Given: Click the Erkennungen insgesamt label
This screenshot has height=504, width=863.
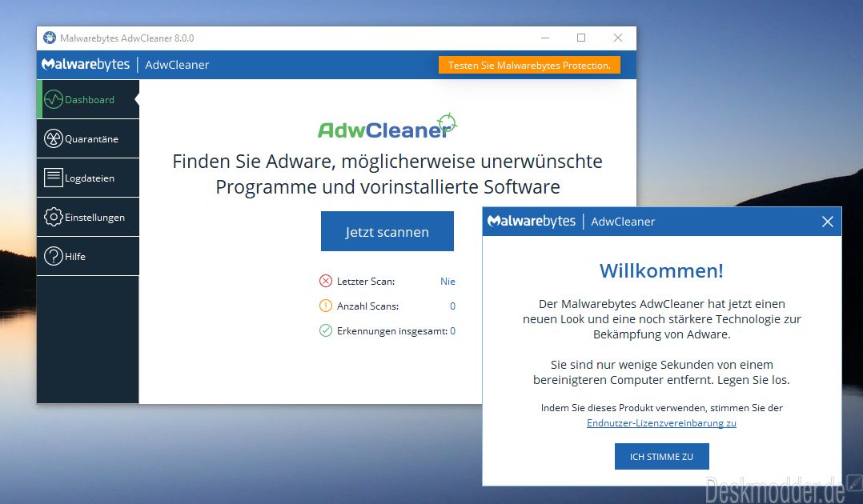Looking at the screenshot, I should point(392,330).
